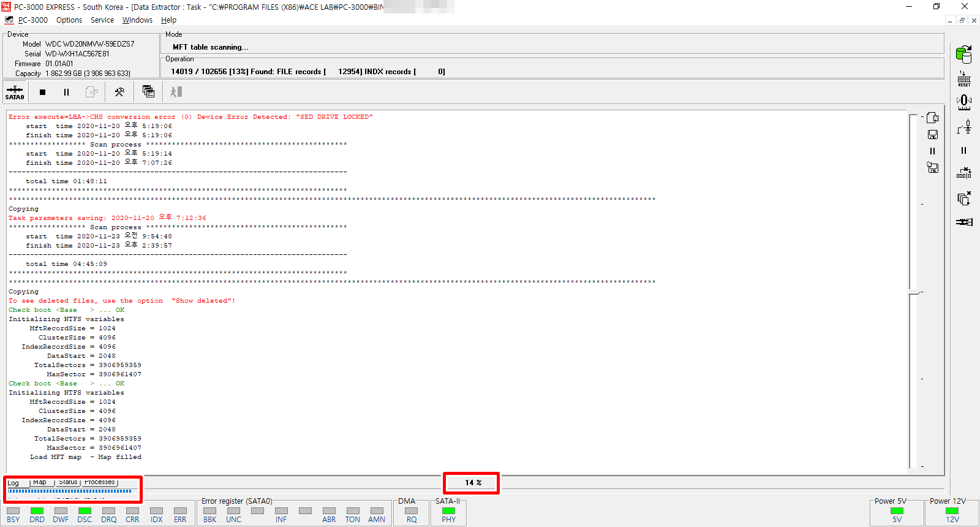Stop the running MFT scan
980x527 pixels.
42,92
